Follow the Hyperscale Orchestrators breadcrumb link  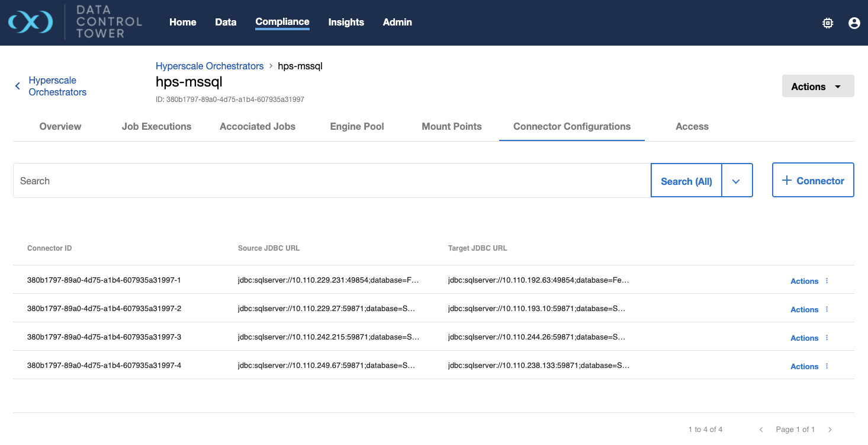coord(210,66)
